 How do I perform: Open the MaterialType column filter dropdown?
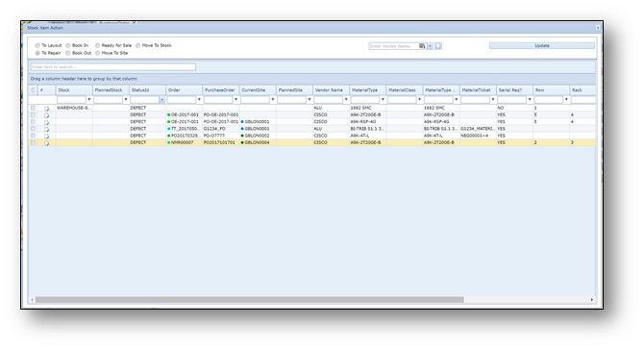[x=383, y=99]
